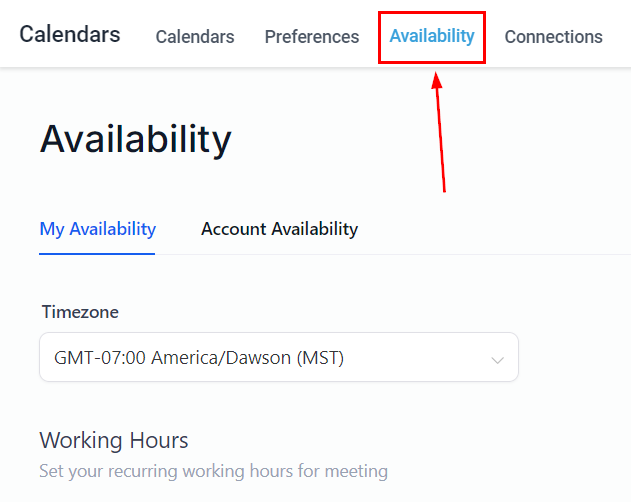Switch to the Preferences tab

pyautogui.click(x=312, y=37)
